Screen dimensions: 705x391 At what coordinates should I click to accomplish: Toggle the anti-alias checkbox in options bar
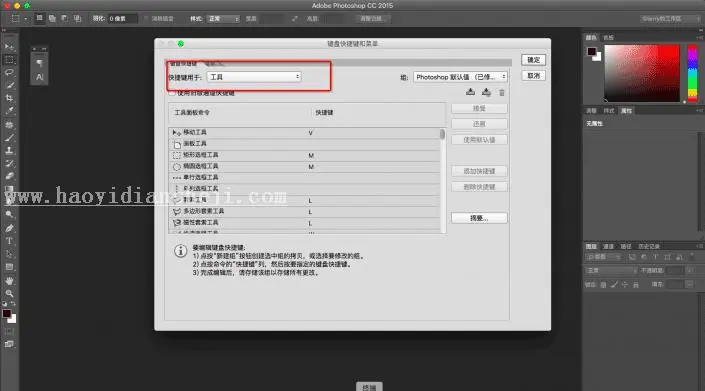click(x=146, y=18)
